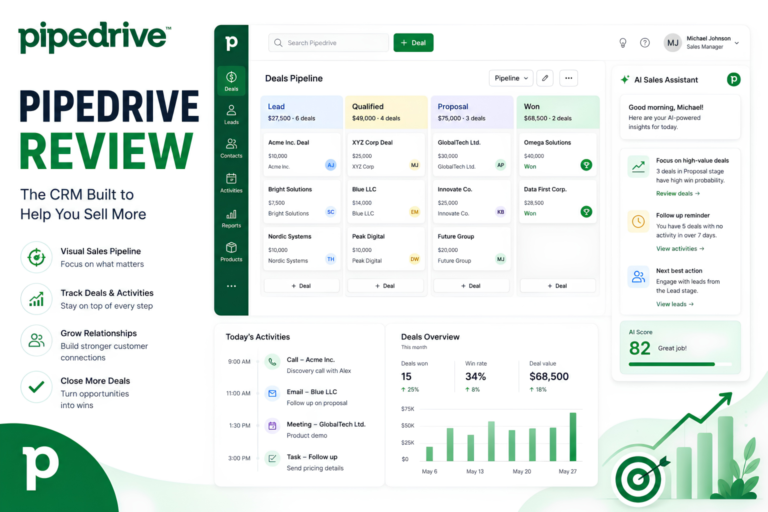The height and width of the screenshot is (512, 768).
Task: Follow the View leads link
Action: coord(675,304)
